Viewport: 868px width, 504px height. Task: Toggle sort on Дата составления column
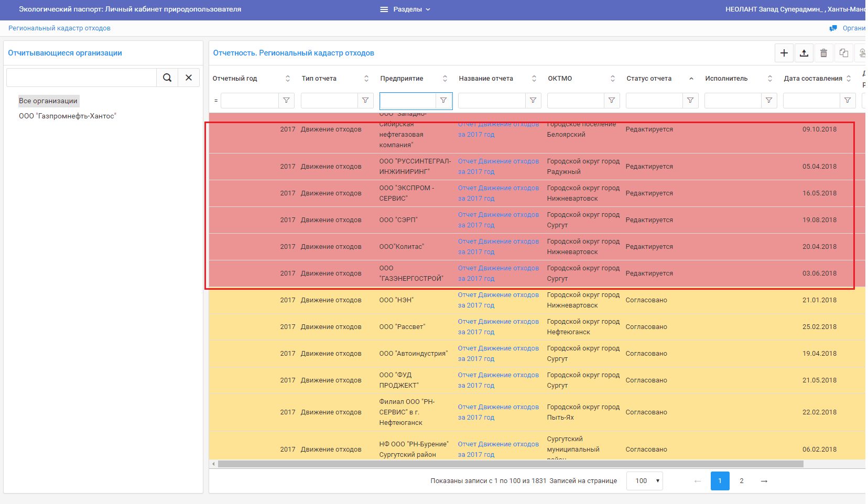[x=848, y=79]
